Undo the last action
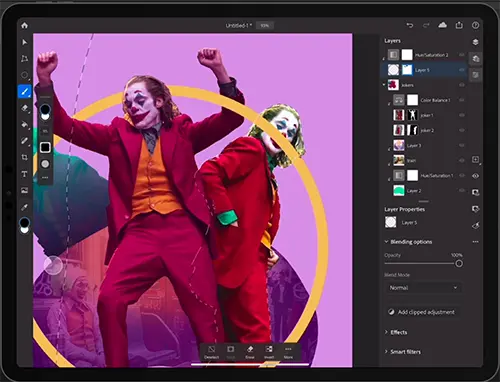The height and width of the screenshot is (382, 500). (410, 25)
